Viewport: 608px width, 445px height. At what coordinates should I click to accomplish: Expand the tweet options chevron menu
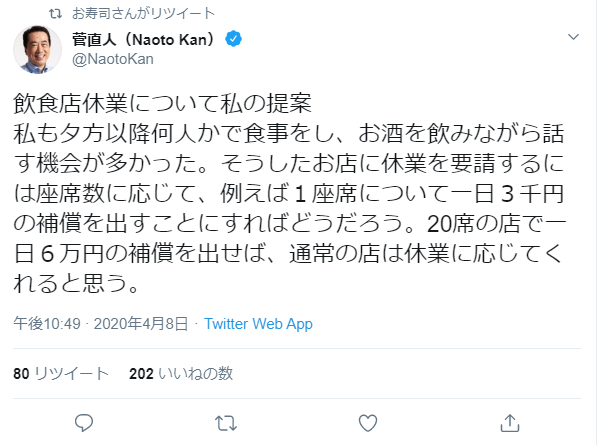[x=573, y=37]
